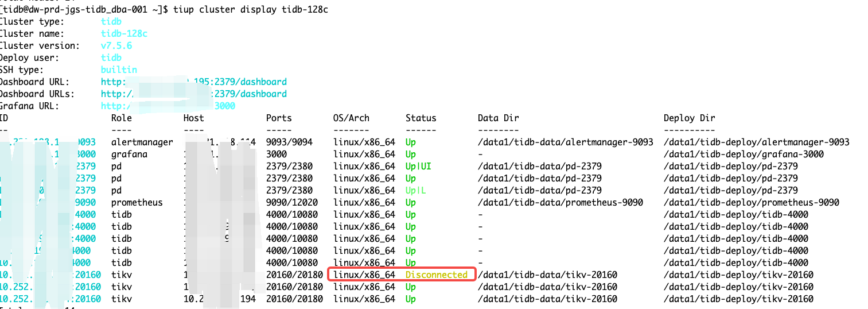868x309 pixels.
Task: Click ports 2379/2380 in the Up|UI row
Action: point(289,166)
